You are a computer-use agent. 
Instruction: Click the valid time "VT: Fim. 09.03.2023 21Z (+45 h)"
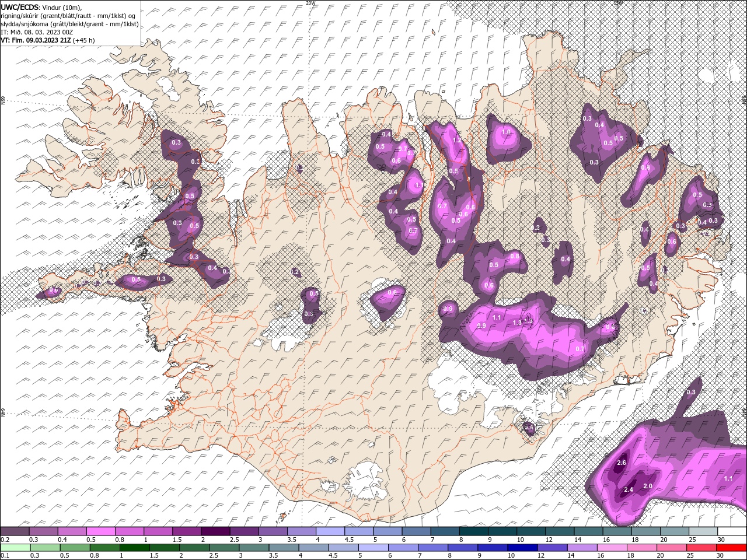[48, 40]
